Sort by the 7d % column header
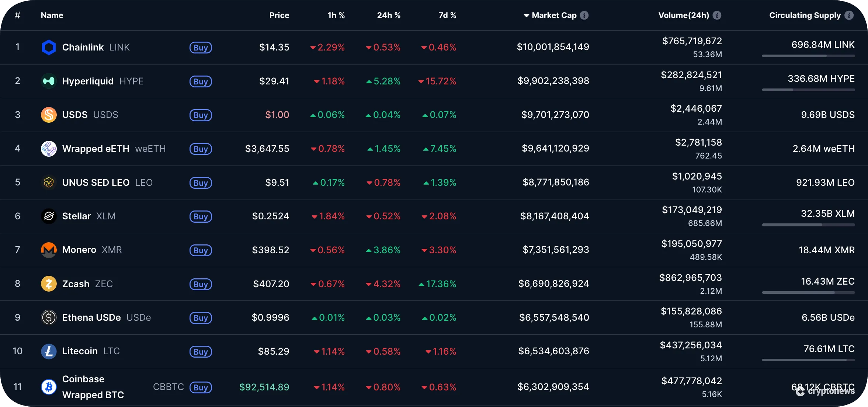Screen dimensions: 868x407 click(447, 15)
